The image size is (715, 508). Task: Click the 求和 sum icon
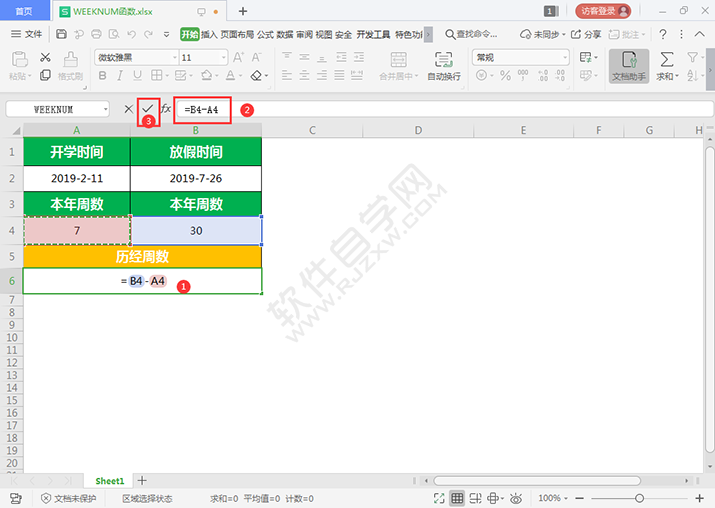(x=667, y=66)
